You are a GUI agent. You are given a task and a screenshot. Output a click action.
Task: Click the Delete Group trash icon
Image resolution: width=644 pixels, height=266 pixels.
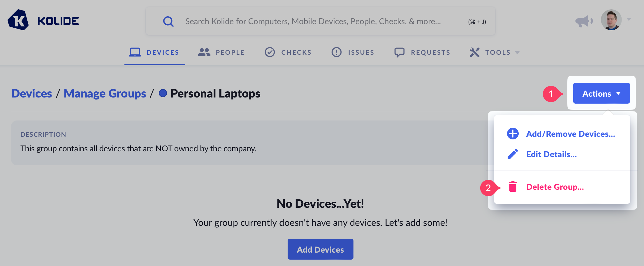point(513,187)
